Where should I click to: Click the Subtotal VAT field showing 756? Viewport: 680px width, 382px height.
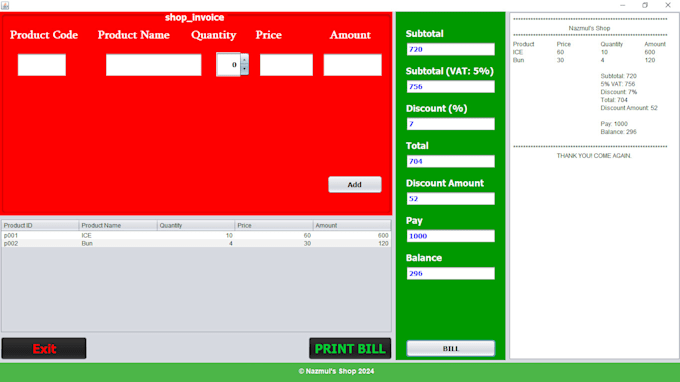[x=451, y=87]
